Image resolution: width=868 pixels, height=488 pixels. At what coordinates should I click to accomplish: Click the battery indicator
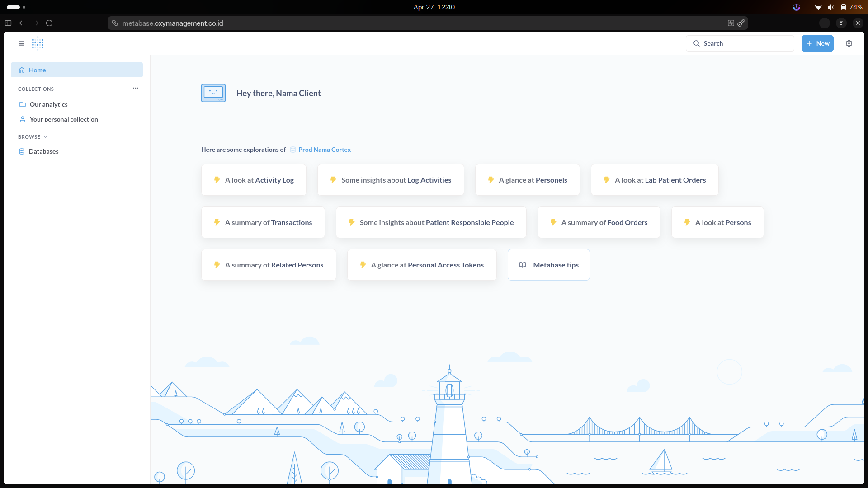click(852, 7)
